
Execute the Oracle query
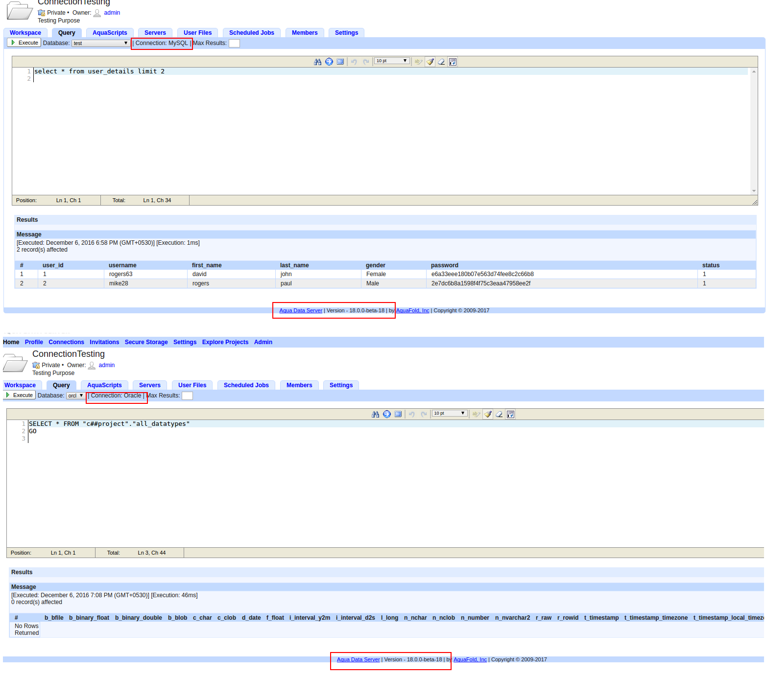pyautogui.click(x=19, y=395)
